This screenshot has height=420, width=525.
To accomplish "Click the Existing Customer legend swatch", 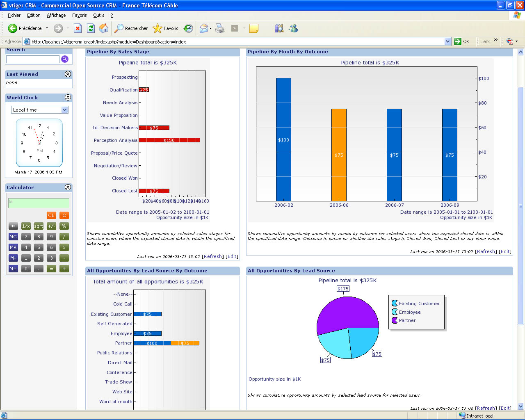I will (395, 303).
